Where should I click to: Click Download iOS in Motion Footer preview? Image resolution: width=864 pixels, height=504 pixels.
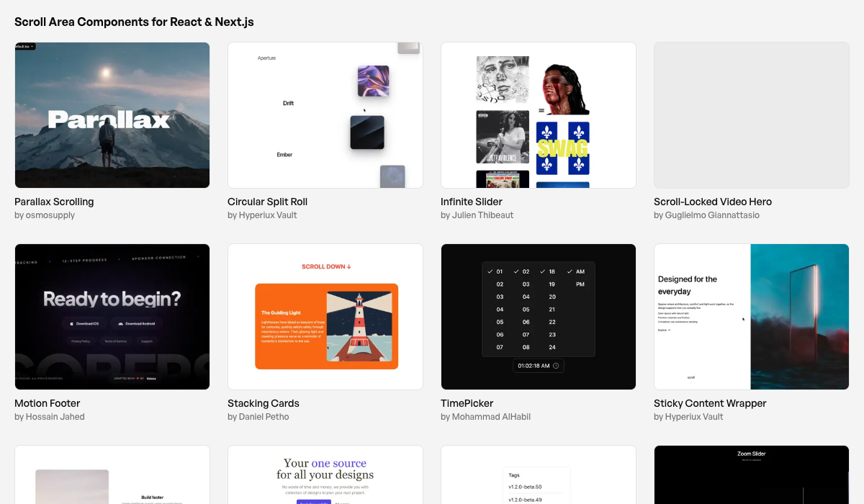click(x=84, y=323)
